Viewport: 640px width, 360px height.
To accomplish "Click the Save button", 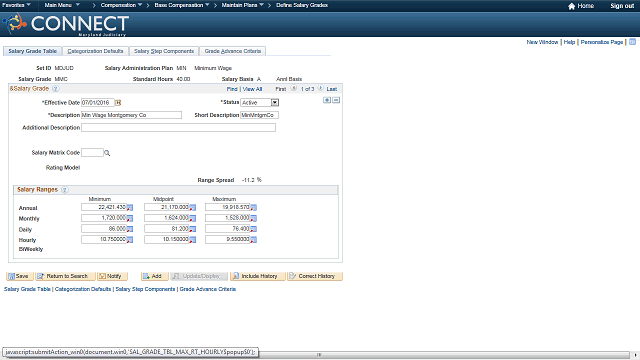I will pos(19,276).
